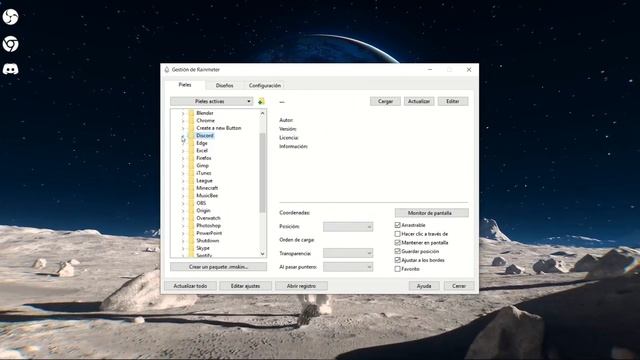Open the Posición dropdown

(x=348, y=227)
